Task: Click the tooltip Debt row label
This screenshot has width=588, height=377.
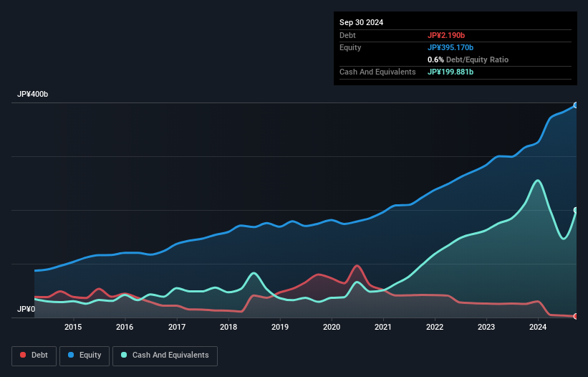Action: [347, 35]
